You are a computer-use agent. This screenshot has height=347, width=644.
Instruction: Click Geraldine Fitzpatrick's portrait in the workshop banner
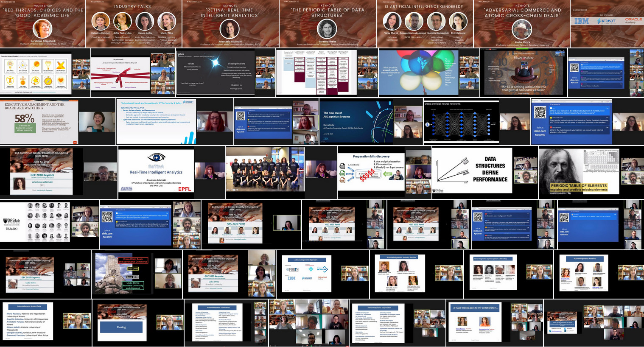click(42, 29)
